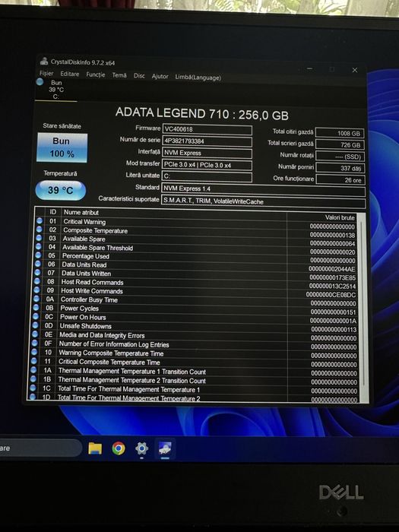Image resolution: width=399 pixels, height=532 pixels.
Task: Click the Caracteristici suportate field
Action: pos(263,201)
